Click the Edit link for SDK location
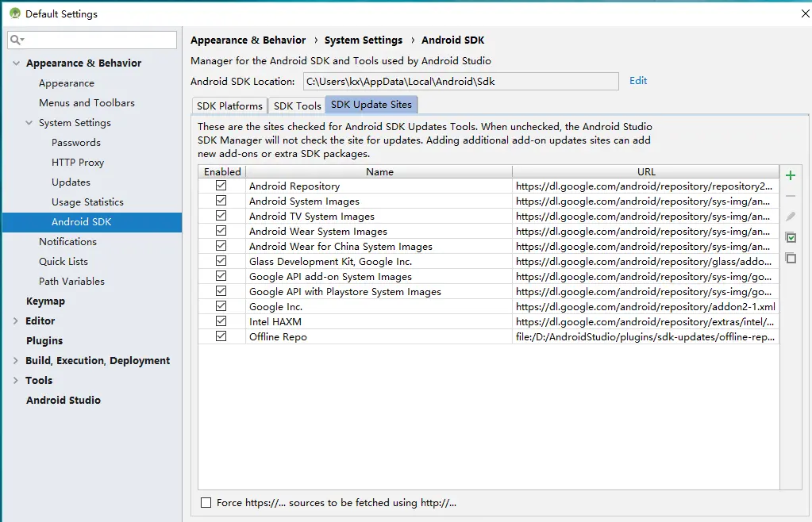The height and width of the screenshot is (522, 812). [x=638, y=81]
